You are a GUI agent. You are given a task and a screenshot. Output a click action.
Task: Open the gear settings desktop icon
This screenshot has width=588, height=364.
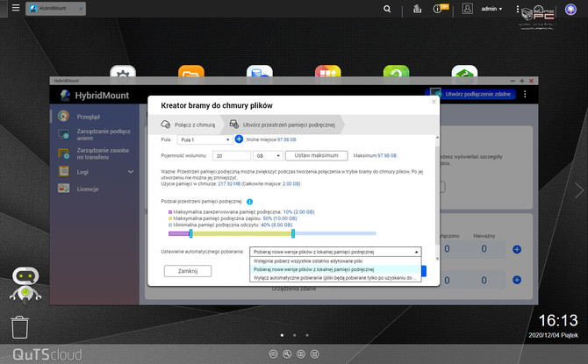(x=123, y=72)
